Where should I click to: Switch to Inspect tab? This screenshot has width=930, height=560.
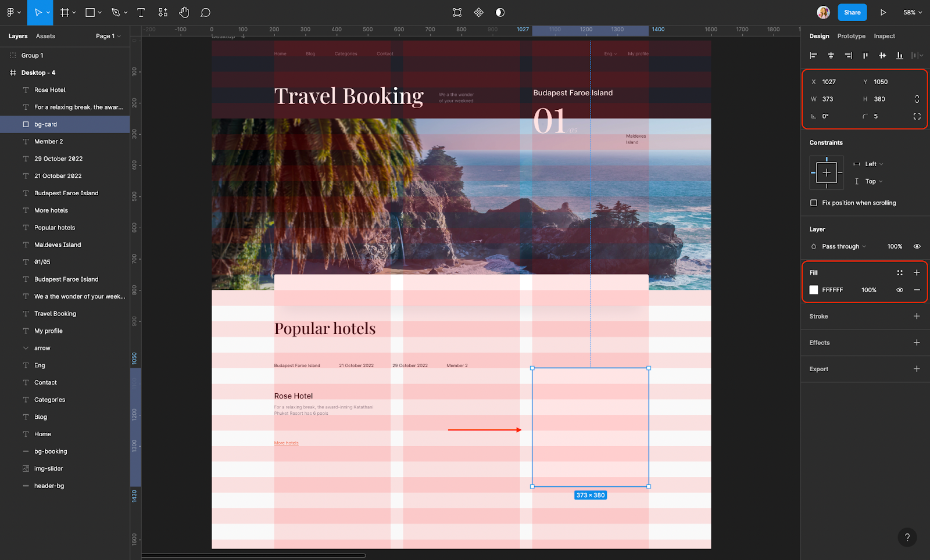pyautogui.click(x=884, y=36)
